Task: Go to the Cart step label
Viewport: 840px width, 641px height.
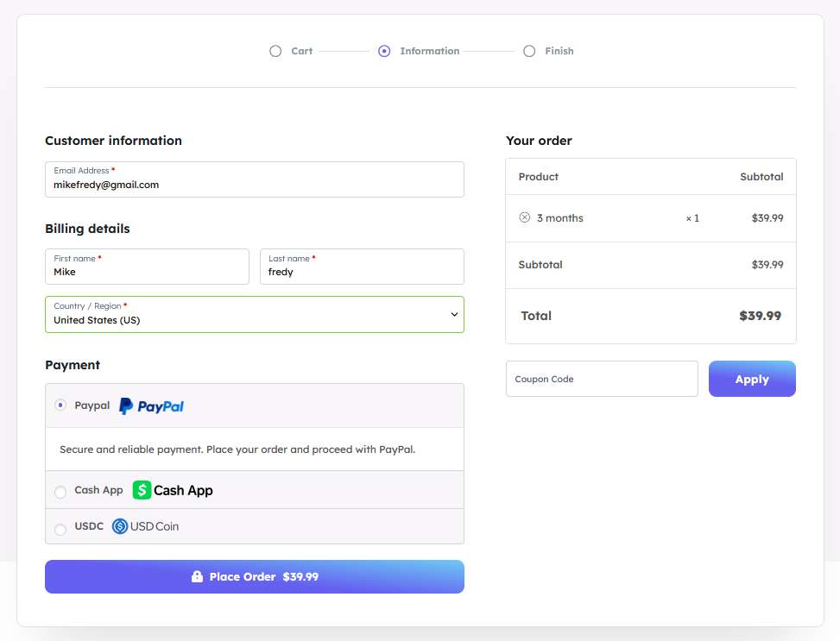Action: pyautogui.click(x=302, y=51)
